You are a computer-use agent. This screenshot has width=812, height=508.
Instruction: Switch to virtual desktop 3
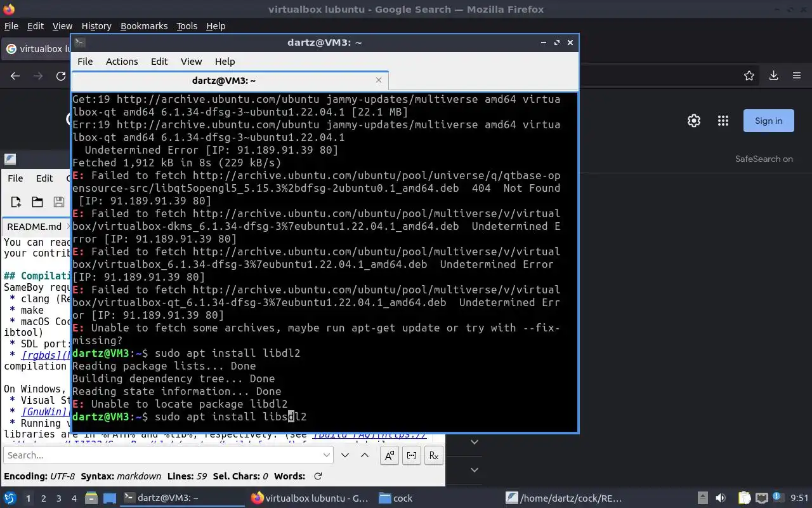[59, 498]
